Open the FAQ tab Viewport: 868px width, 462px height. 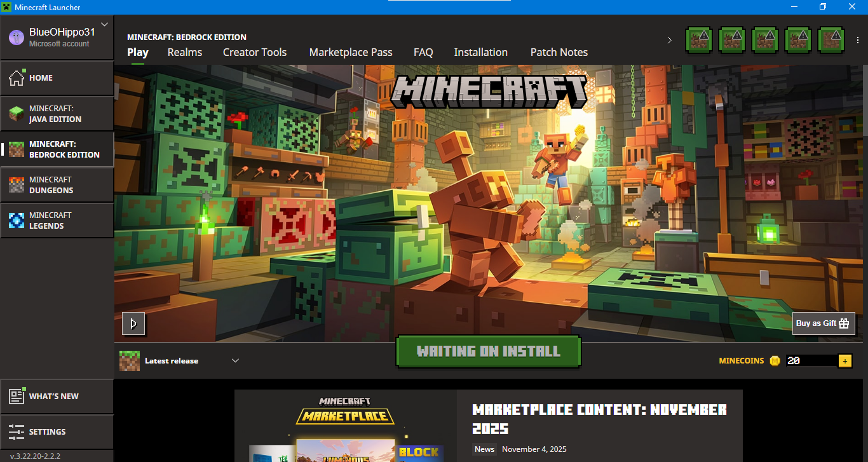tap(423, 52)
